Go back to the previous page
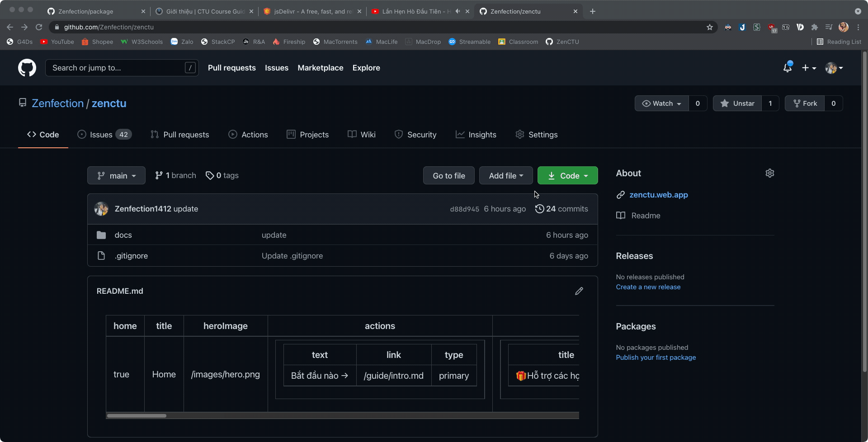 [x=10, y=27]
